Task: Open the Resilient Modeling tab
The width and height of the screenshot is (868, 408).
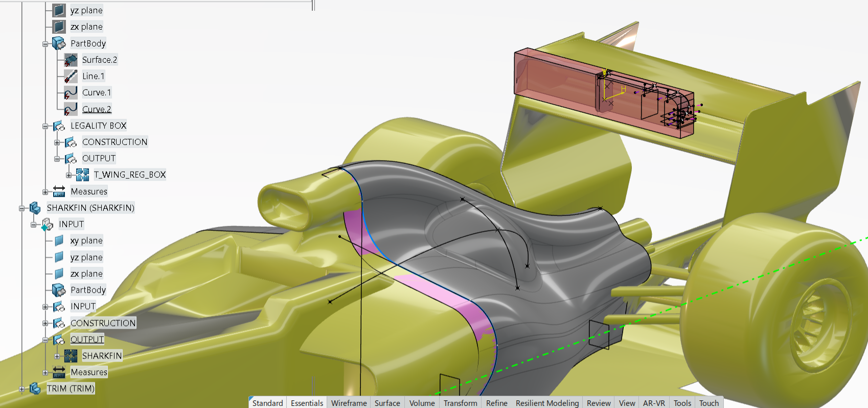Action: click(547, 403)
